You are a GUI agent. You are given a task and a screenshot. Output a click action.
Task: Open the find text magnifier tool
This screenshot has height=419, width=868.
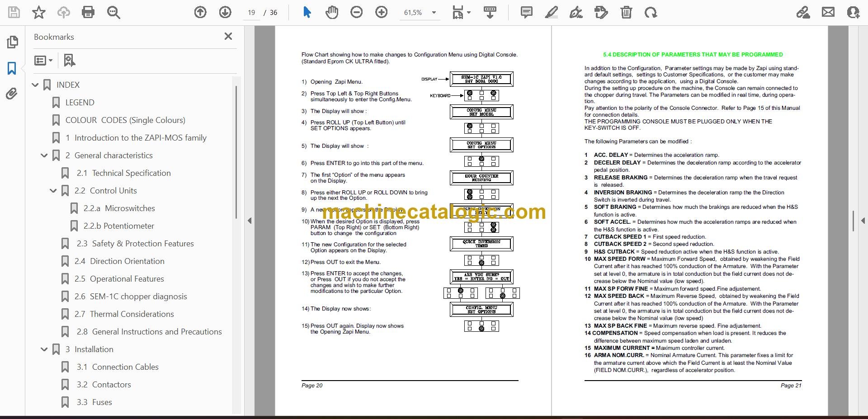113,12
